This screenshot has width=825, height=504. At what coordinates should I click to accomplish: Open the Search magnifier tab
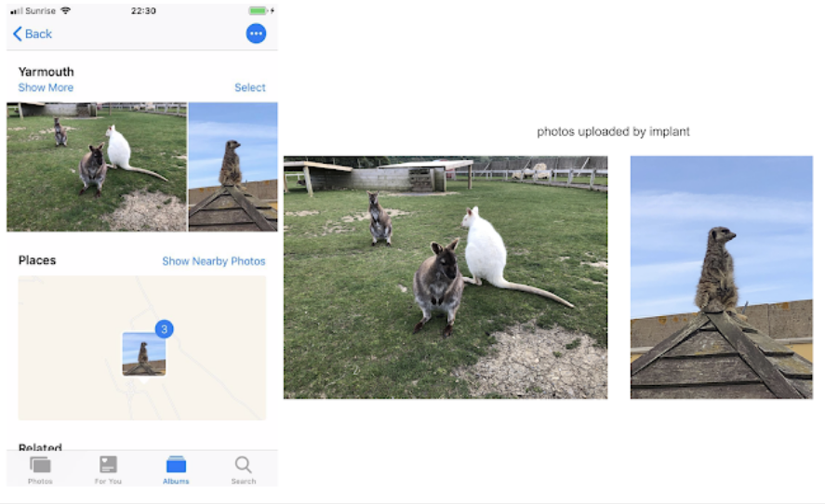pyautogui.click(x=243, y=465)
